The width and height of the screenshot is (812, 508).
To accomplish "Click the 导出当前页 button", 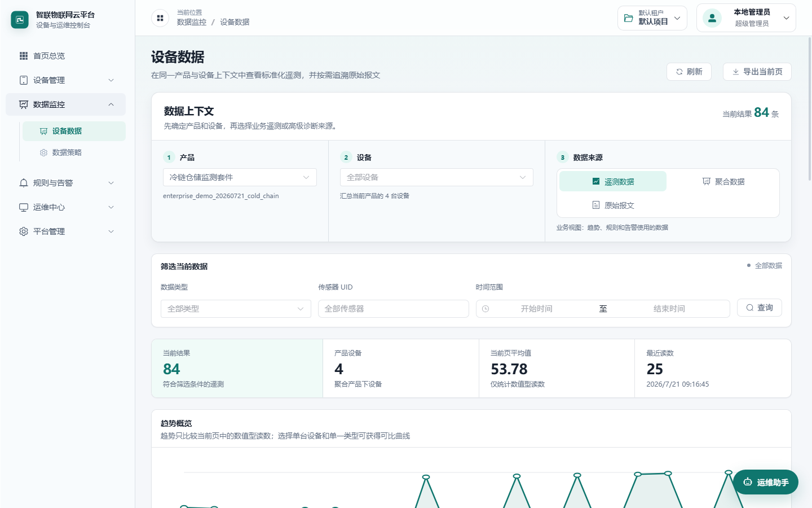I will coord(757,72).
